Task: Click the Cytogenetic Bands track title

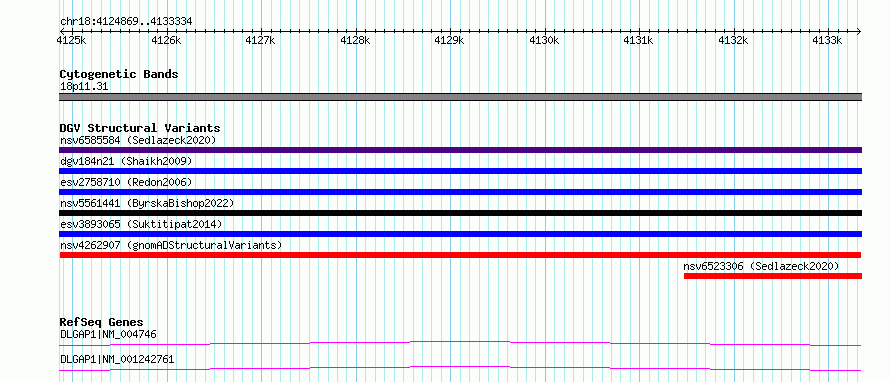Action: click(x=119, y=74)
